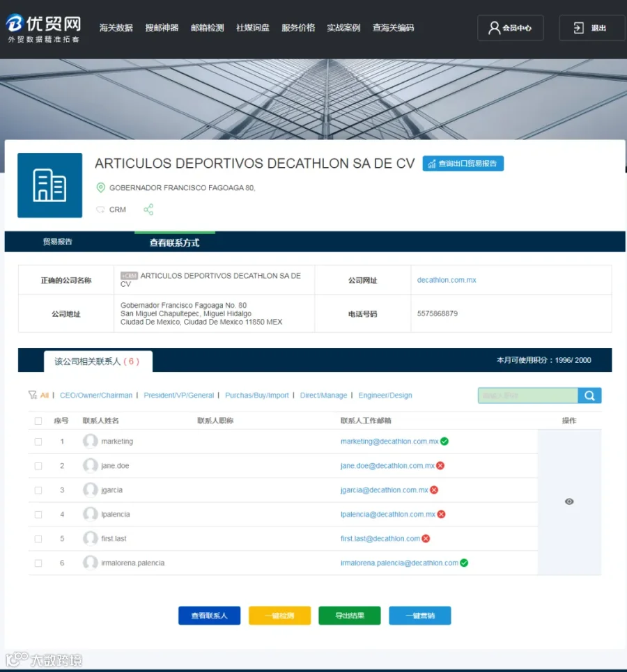Image resolution: width=627 pixels, height=672 pixels.
Task: Check the box for row 6 irmalorena.palencia
Action: 38,563
